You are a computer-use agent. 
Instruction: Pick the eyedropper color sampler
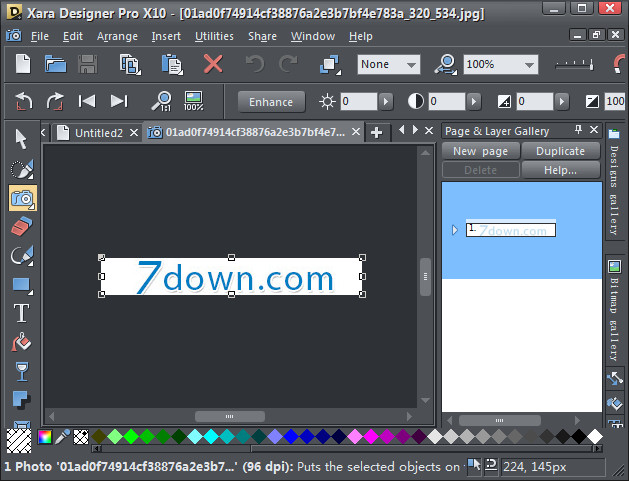tap(62, 436)
